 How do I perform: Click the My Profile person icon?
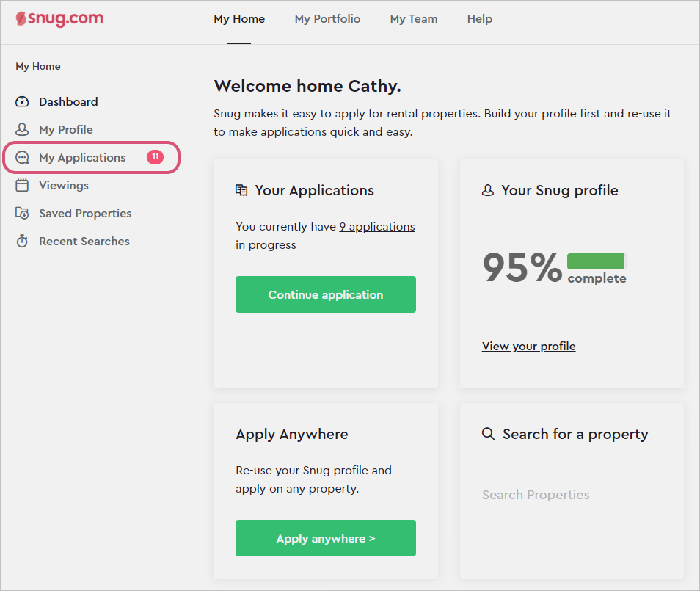pyautogui.click(x=22, y=129)
